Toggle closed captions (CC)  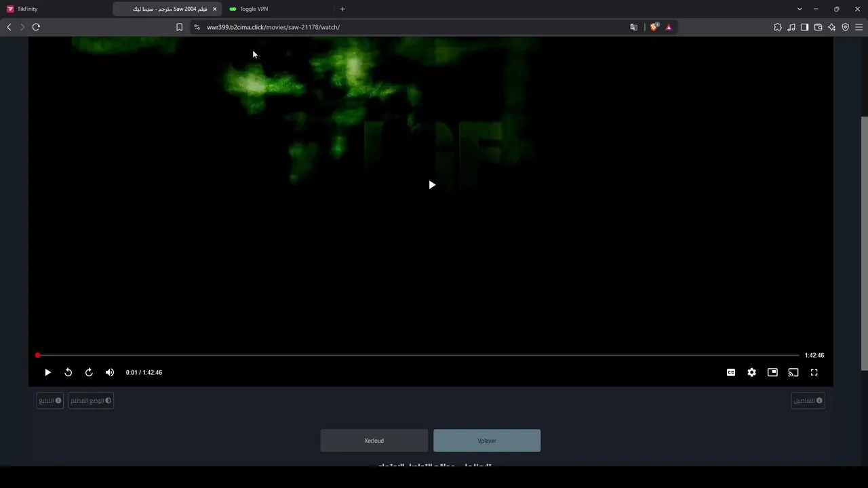731,372
